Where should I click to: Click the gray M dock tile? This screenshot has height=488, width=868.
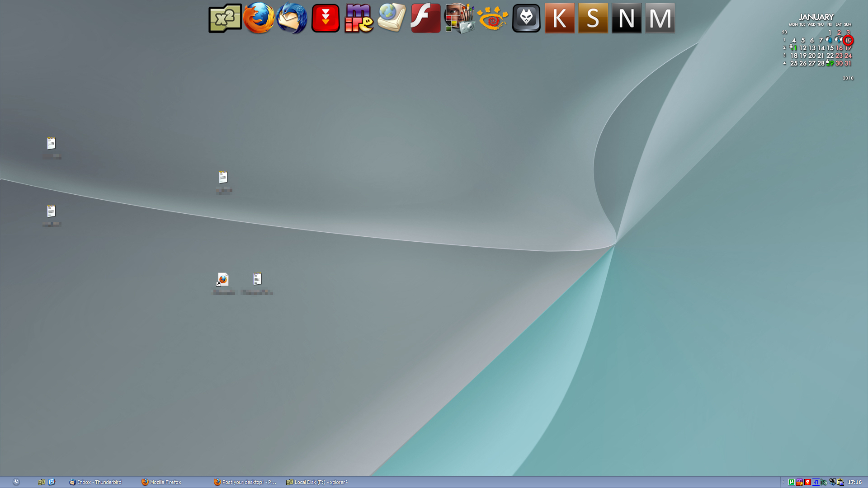point(660,19)
